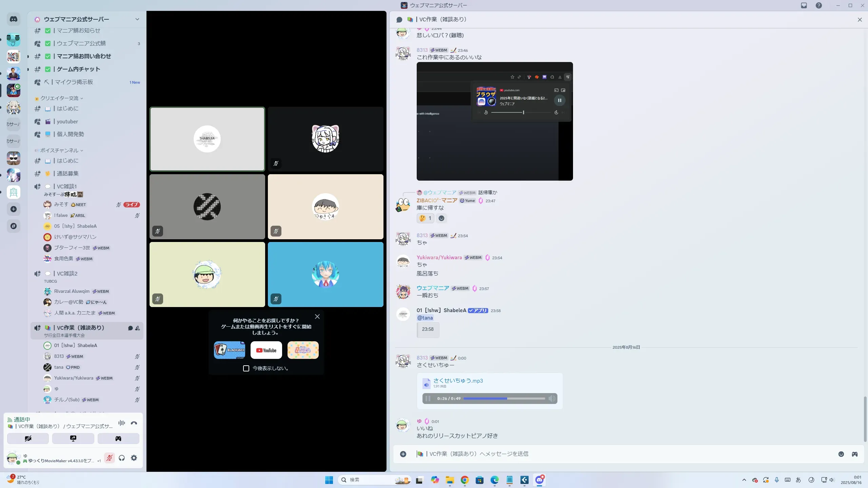Click the YouTube activity button
This screenshot has height=488, width=868.
click(266, 350)
